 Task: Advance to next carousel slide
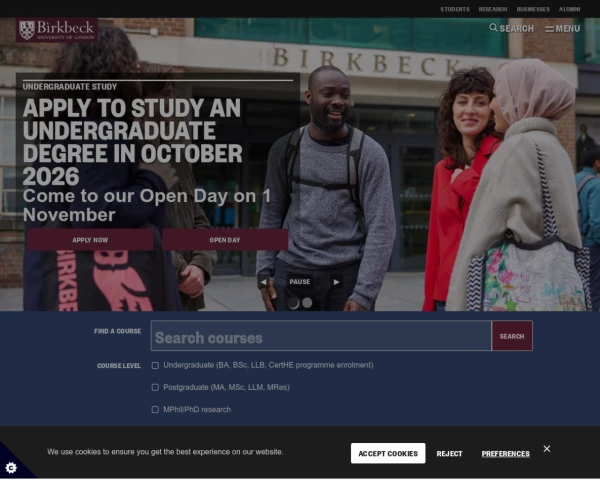[336, 282]
